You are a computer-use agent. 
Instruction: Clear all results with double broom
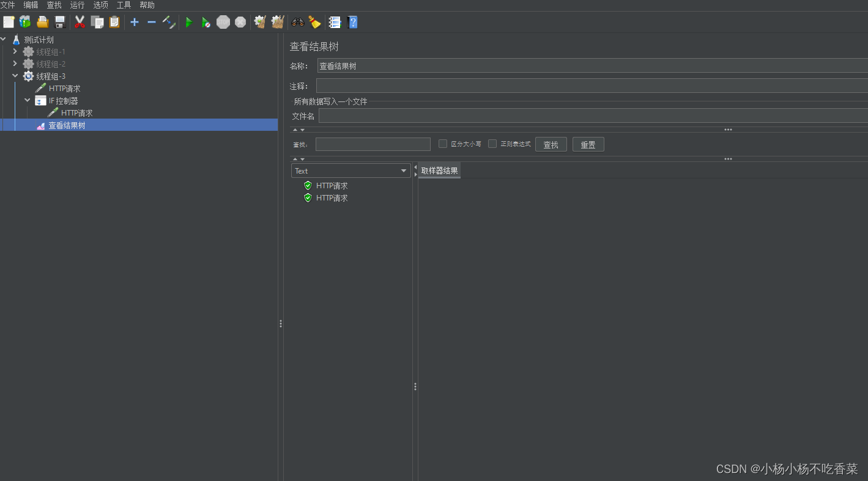(x=278, y=23)
